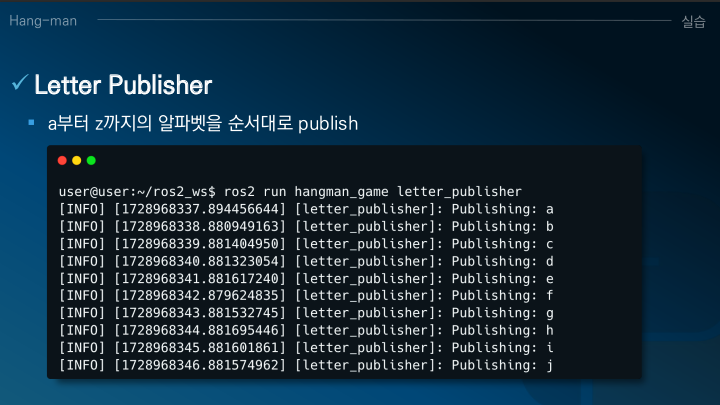Screen dimensions: 720x405
Task: Click the 실습 label in header
Action: 693,21
